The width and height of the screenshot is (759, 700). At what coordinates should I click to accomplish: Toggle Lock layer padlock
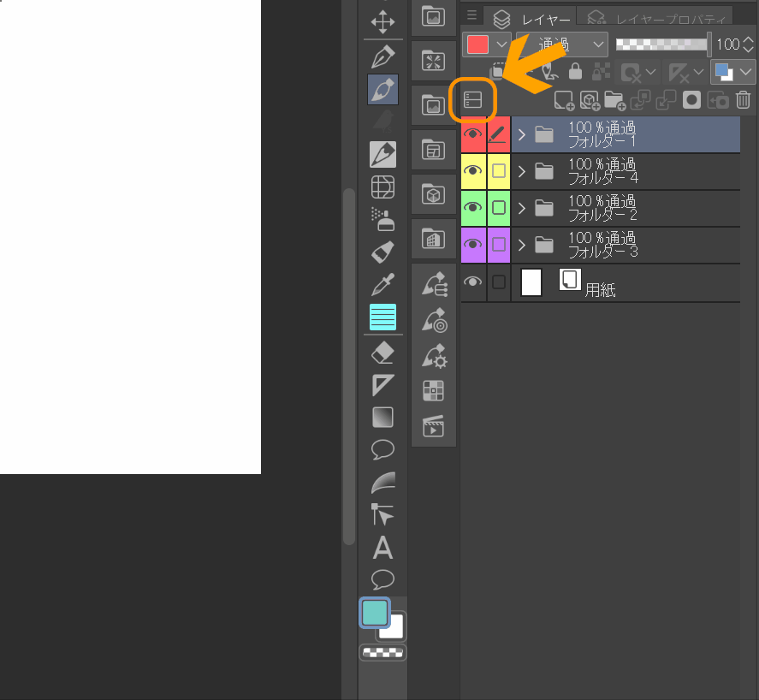575,72
